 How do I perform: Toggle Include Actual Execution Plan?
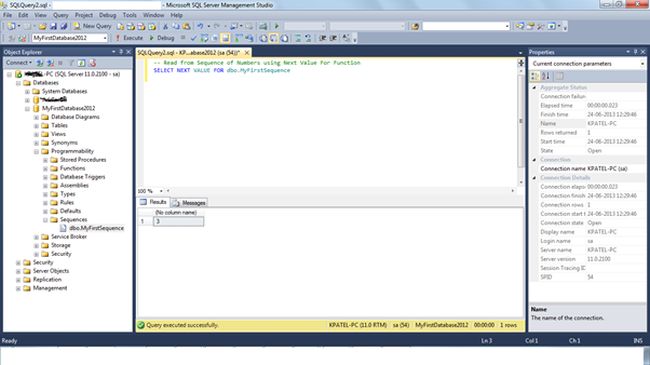(238, 38)
